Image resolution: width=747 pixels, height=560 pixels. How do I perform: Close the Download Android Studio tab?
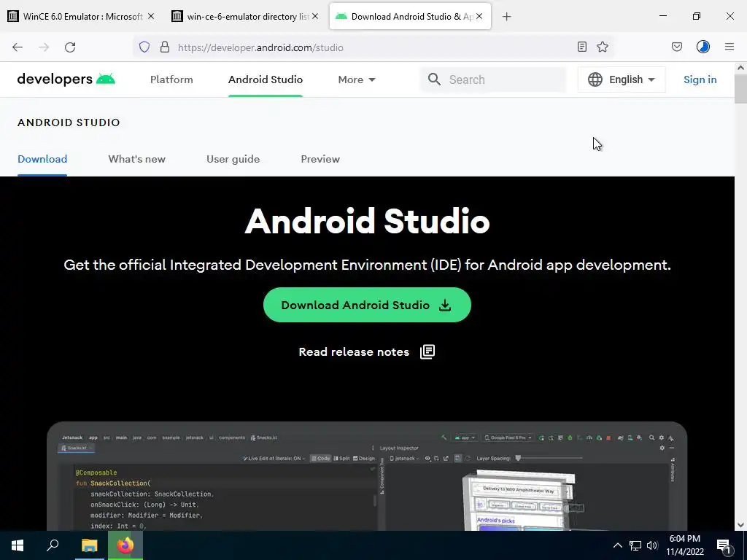[x=479, y=16]
